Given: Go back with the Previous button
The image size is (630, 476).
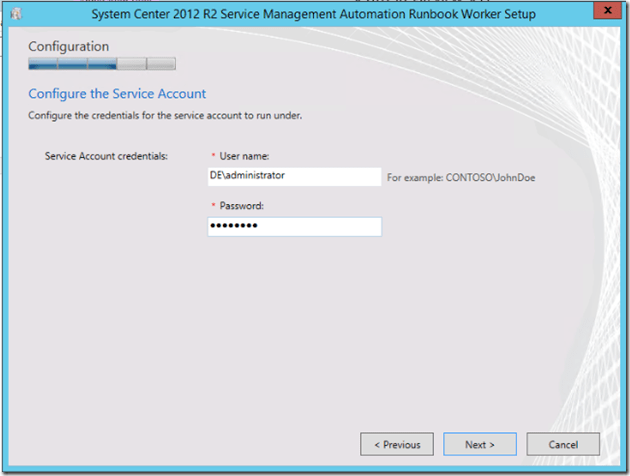Looking at the screenshot, I should pos(397,444).
